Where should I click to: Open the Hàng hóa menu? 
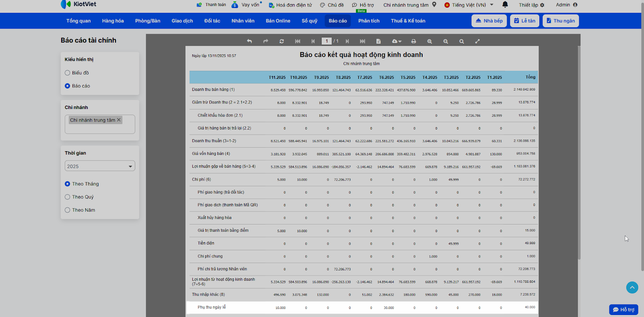[113, 21]
